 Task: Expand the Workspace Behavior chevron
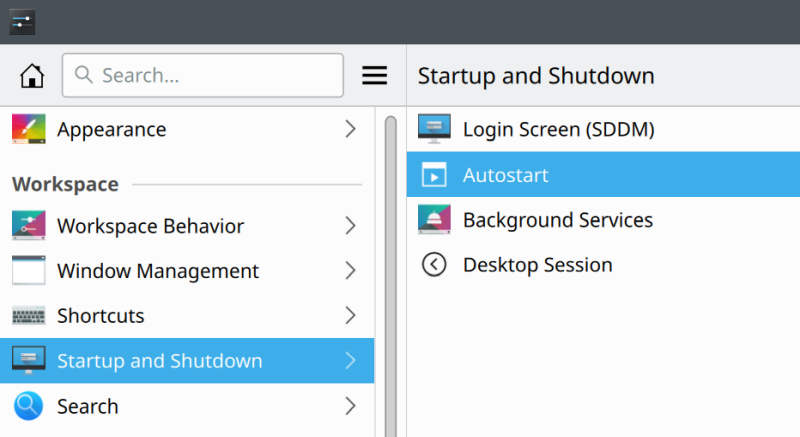tap(350, 225)
